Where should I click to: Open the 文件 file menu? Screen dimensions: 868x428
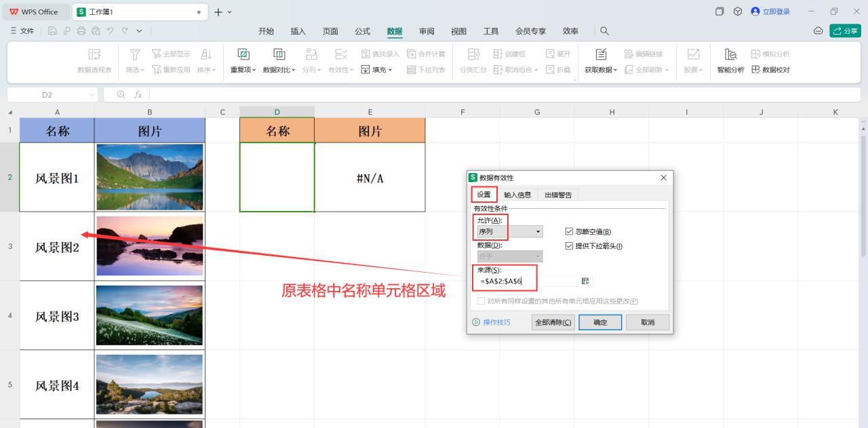point(22,31)
